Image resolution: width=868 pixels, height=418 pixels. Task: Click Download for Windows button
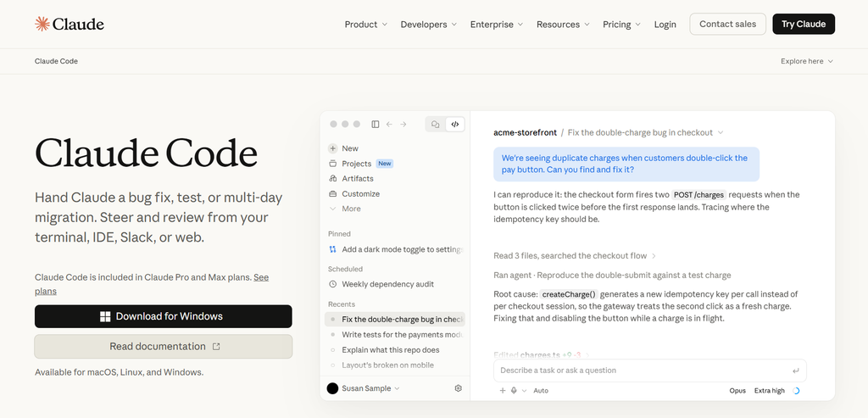point(164,316)
